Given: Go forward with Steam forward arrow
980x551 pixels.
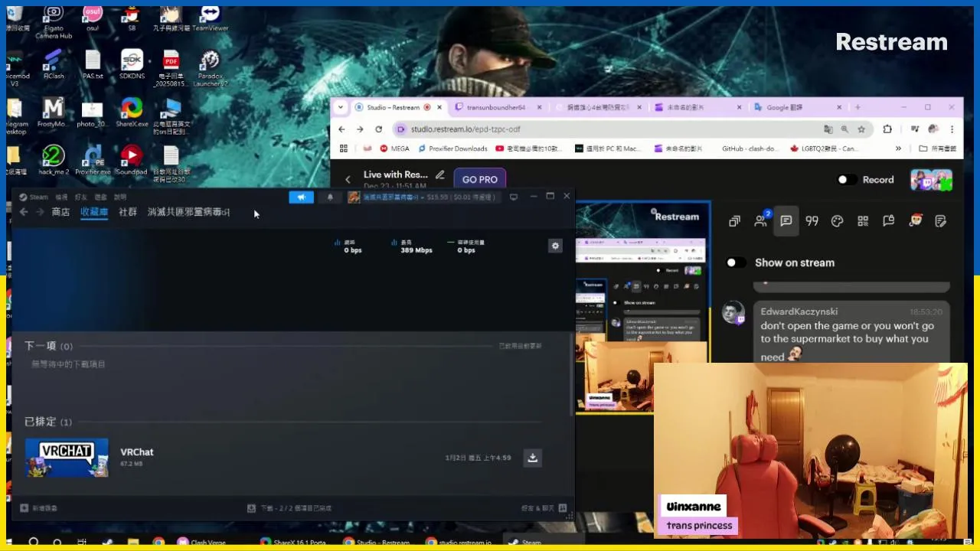Looking at the screenshot, I should click(x=40, y=212).
